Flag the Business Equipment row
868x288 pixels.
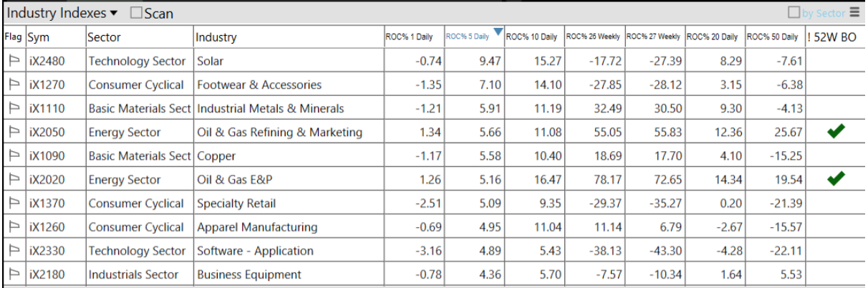(14, 274)
